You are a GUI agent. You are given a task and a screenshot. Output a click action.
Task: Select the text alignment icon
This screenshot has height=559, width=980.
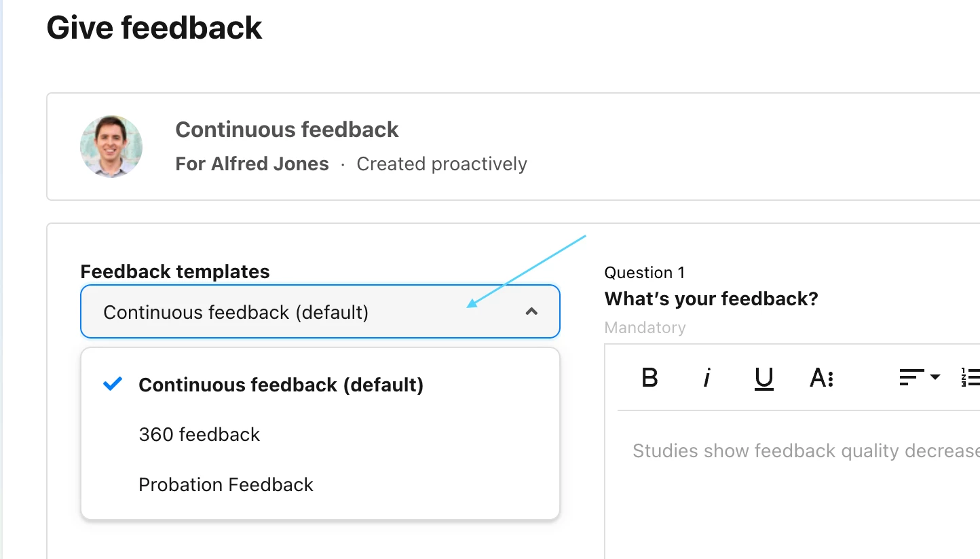(911, 377)
